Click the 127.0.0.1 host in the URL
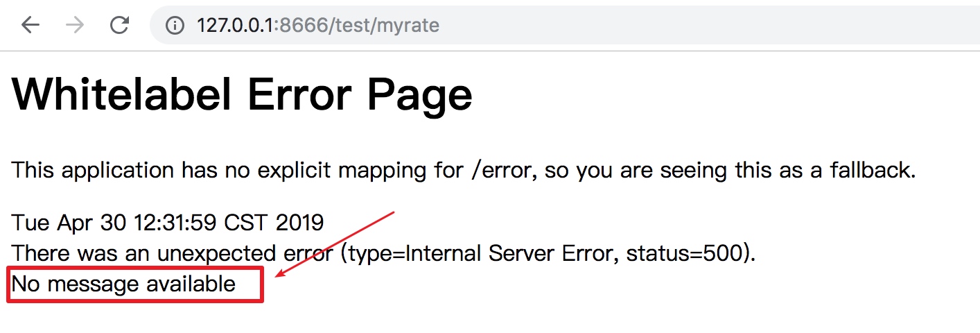 [235, 26]
